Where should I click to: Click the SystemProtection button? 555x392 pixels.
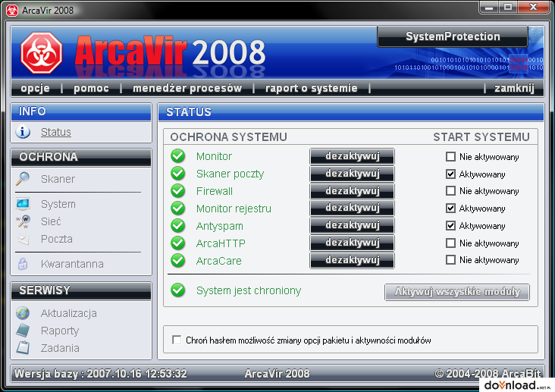pos(453,36)
